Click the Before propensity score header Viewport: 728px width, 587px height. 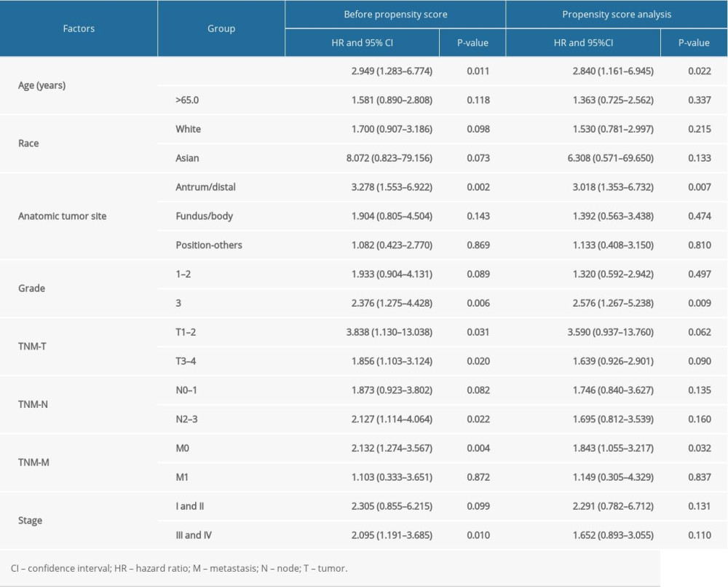pos(396,13)
